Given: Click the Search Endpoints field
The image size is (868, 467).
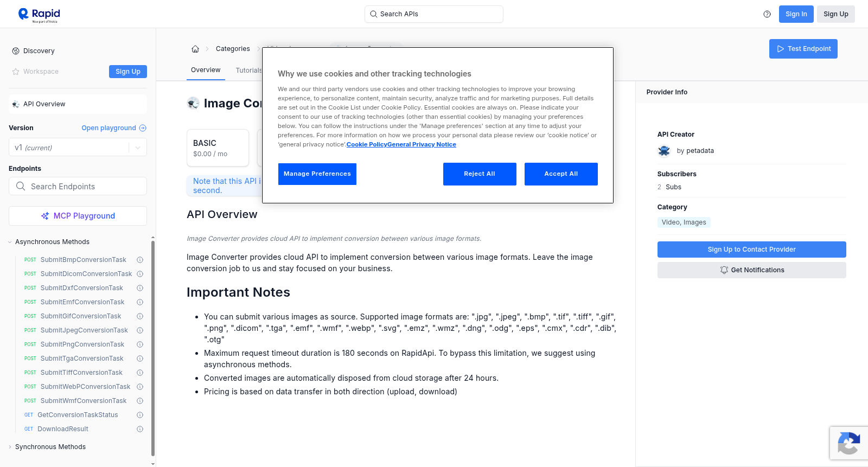Looking at the screenshot, I should 78,186.
